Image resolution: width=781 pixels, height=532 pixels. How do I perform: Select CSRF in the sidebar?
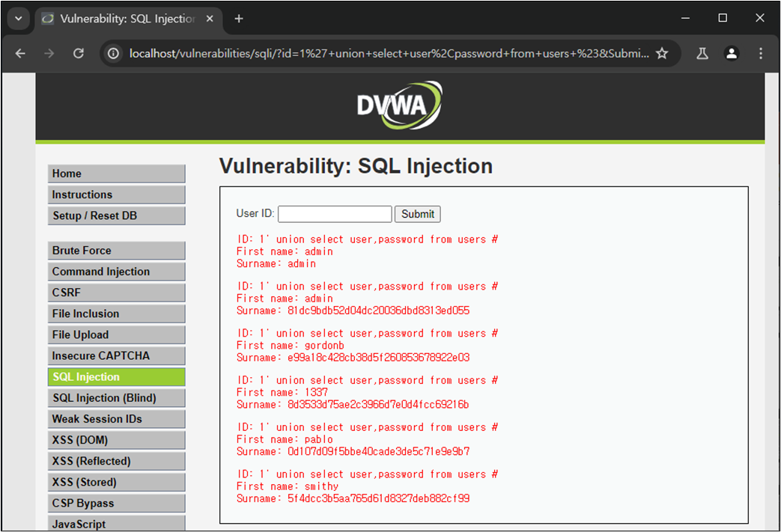click(117, 293)
